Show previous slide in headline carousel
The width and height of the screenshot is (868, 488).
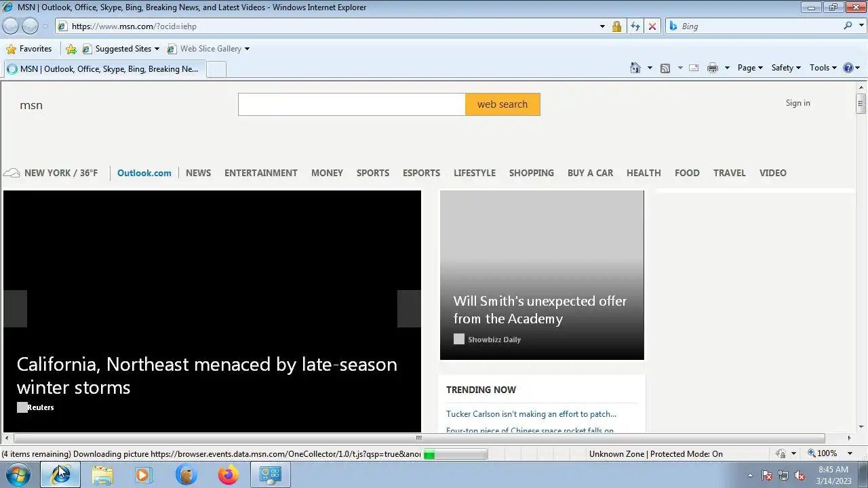click(15, 308)
